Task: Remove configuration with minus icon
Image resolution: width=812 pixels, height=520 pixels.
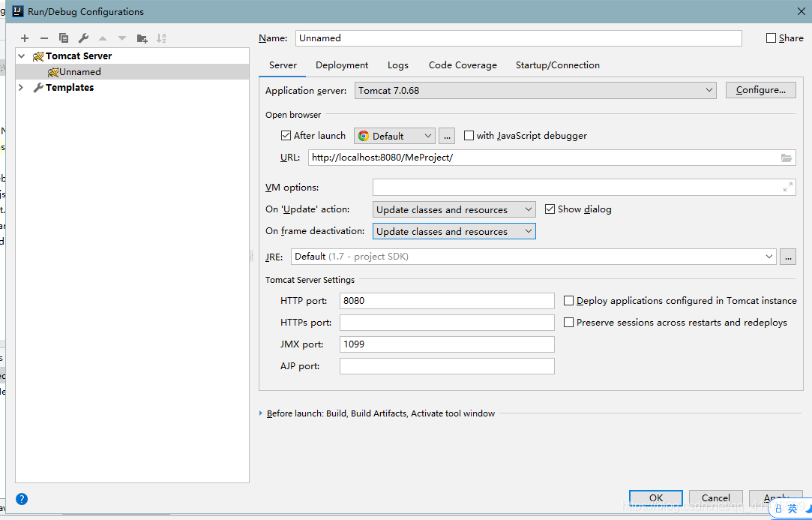Action: [44, 38]
